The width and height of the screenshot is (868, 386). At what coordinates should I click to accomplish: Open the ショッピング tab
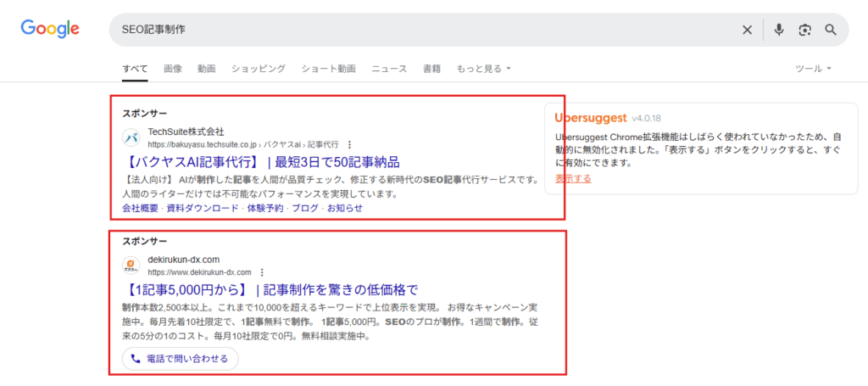tap(259, 70)
